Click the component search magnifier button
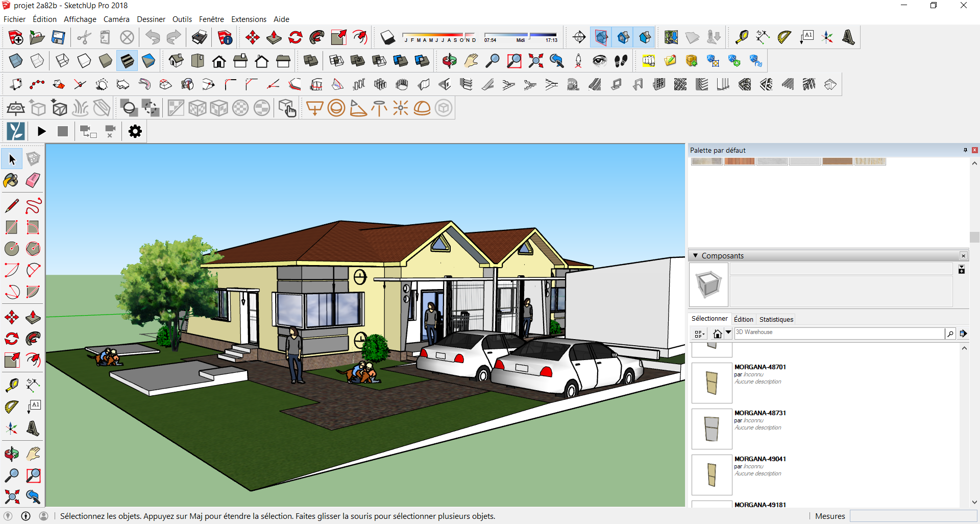Viewport: 980px width, 524px height. [x=950, y=334]
